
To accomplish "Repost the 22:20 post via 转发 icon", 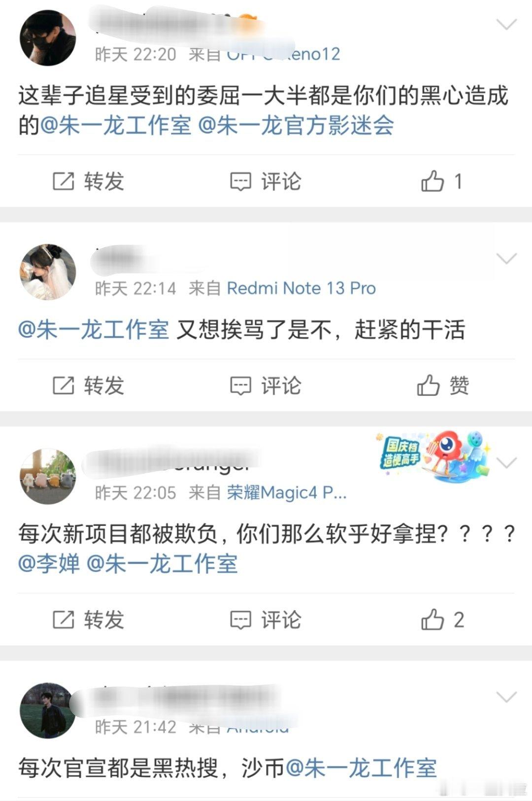I will (x=88, y=181).
